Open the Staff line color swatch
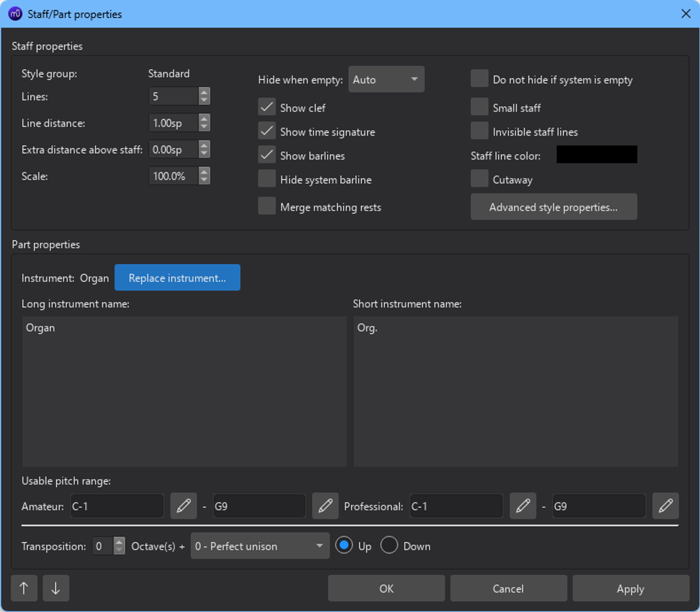The image size is (700, 612). pos(597,155)
